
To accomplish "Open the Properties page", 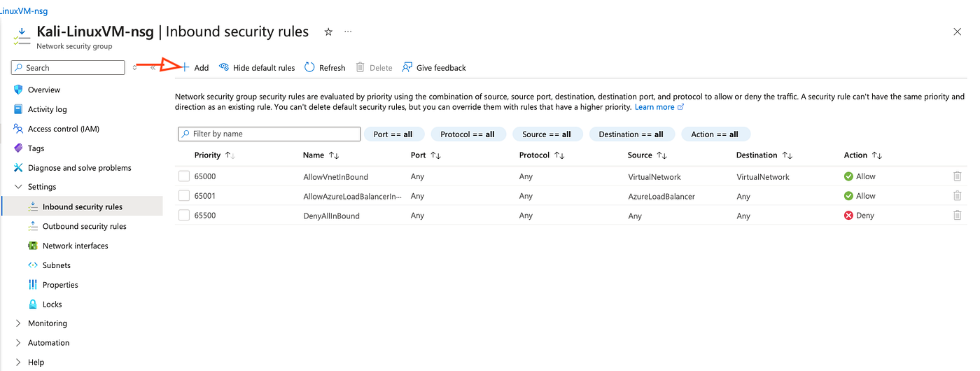I will click(60, 285).
